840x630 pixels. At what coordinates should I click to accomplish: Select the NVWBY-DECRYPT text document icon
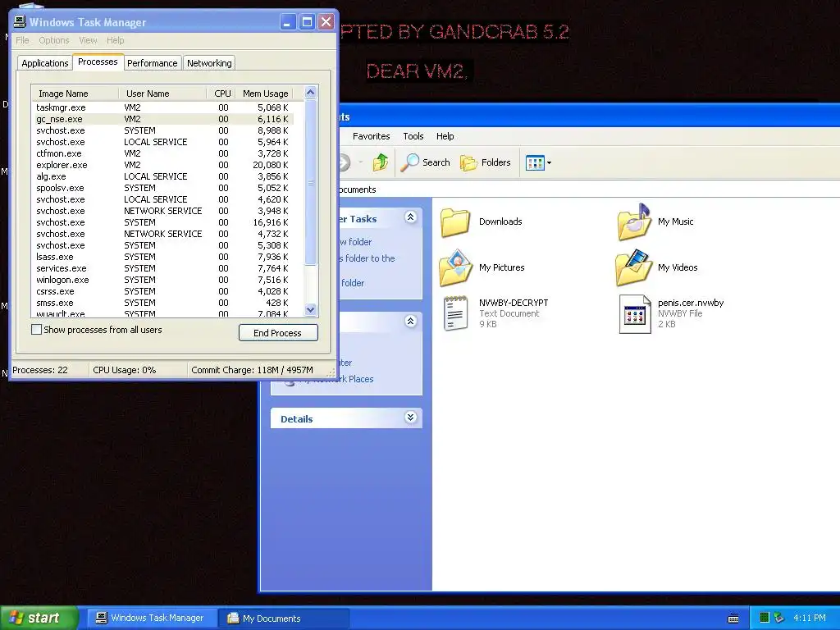pos(455,313)
